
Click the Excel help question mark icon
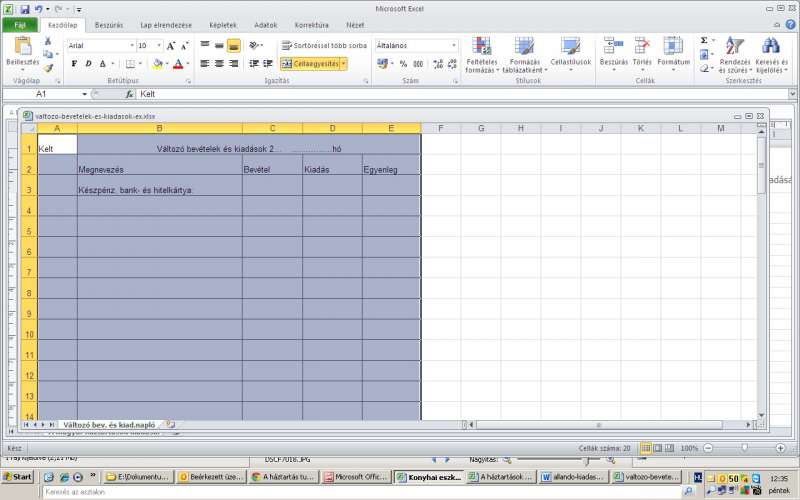pos(790,24)
